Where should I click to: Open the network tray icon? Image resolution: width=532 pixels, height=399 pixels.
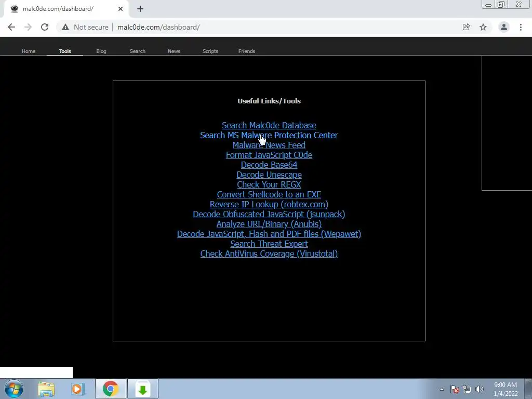[467, 389]
